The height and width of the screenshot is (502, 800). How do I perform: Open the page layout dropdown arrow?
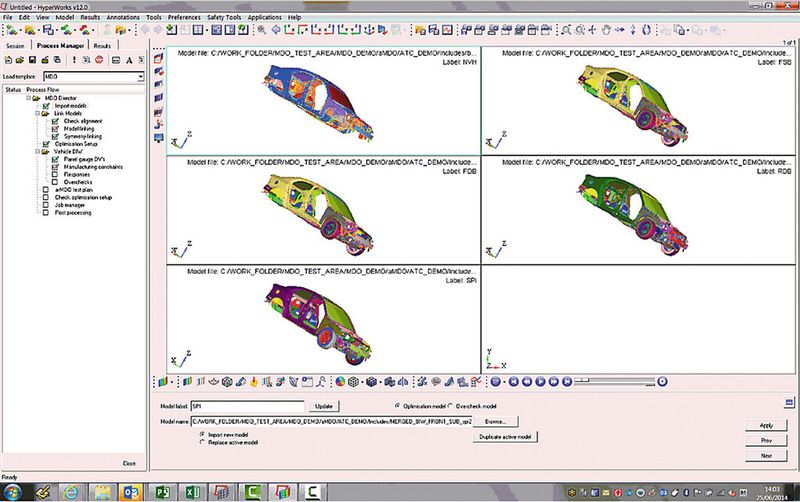(x=207, y=30)
